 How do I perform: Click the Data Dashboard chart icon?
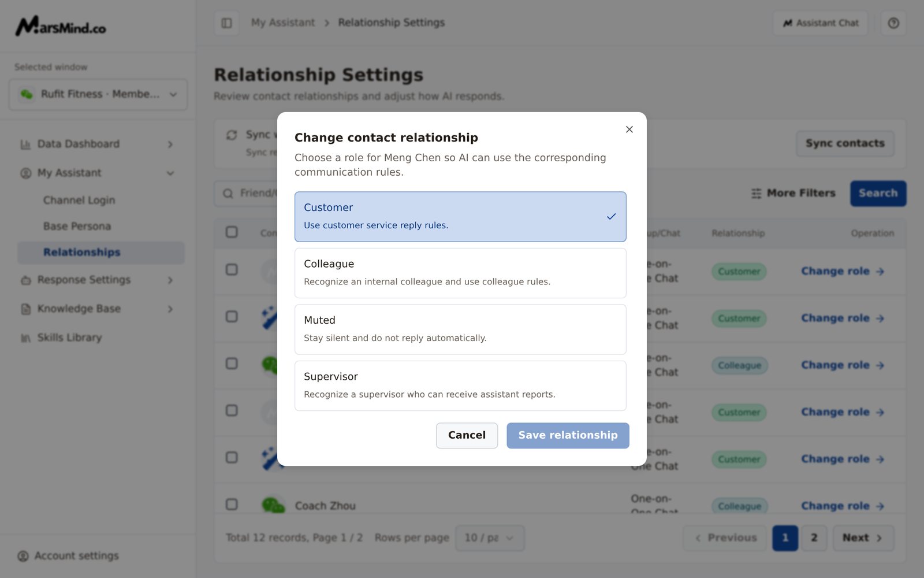[25, 144]
